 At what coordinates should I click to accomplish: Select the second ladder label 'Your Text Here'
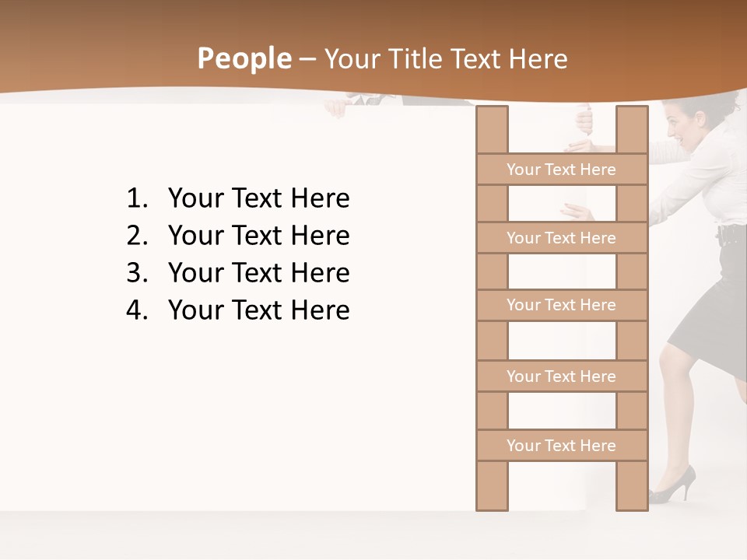(x=562, y=238)
